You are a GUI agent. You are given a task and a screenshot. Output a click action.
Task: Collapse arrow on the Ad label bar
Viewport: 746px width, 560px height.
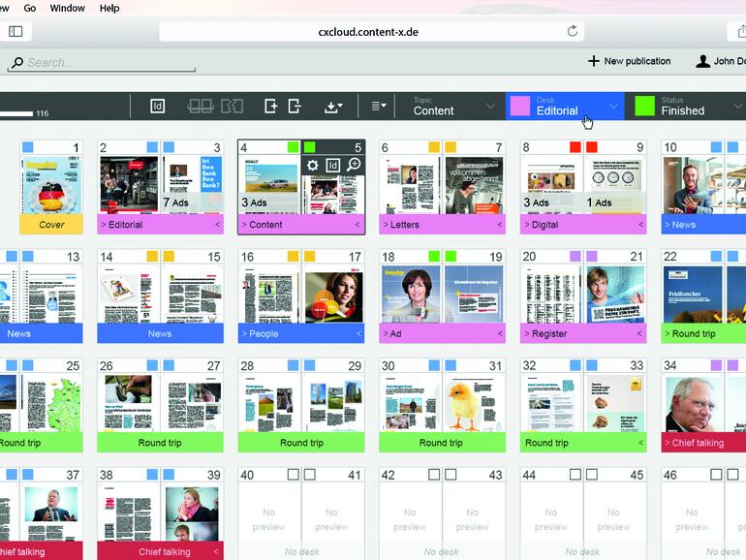pos(500,333)
